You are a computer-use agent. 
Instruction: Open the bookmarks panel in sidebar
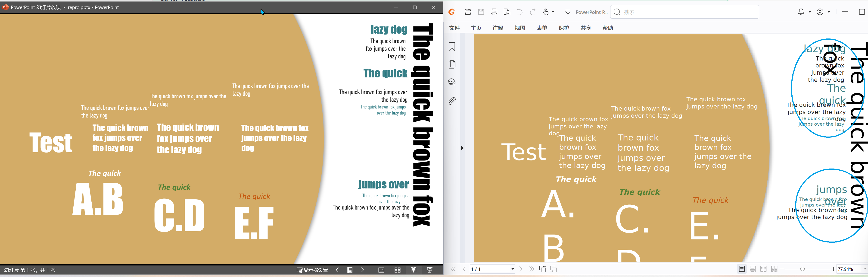tap(452, 47)
